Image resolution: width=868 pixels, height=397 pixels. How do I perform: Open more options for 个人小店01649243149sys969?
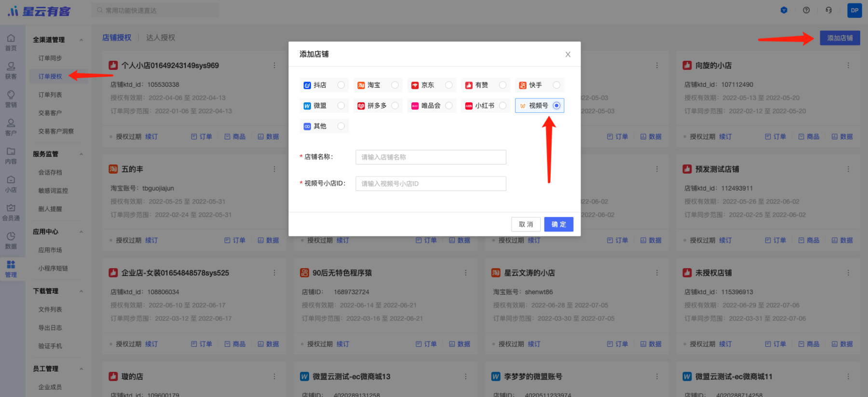tap(274, 66)
